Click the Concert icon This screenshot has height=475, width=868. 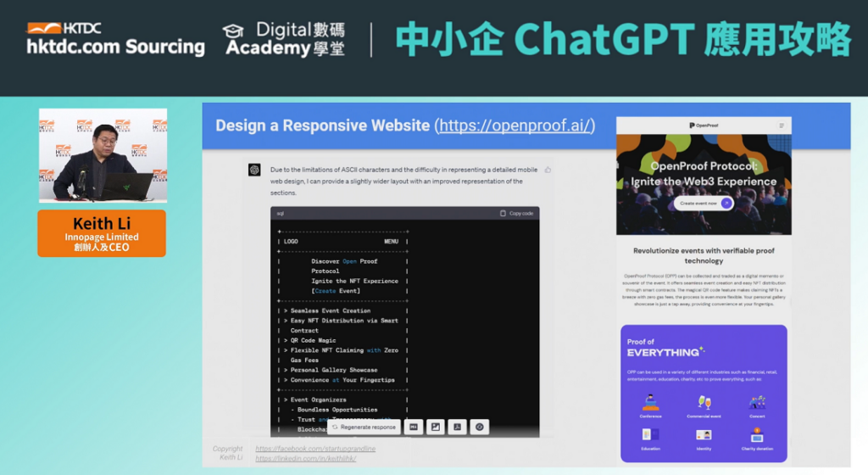[x=756, y=403]
